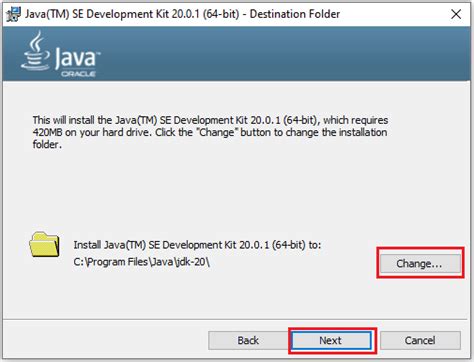Click the ORACLE text under the Java logo
This screenshot has width=474, height=362.
pos(79,74)
